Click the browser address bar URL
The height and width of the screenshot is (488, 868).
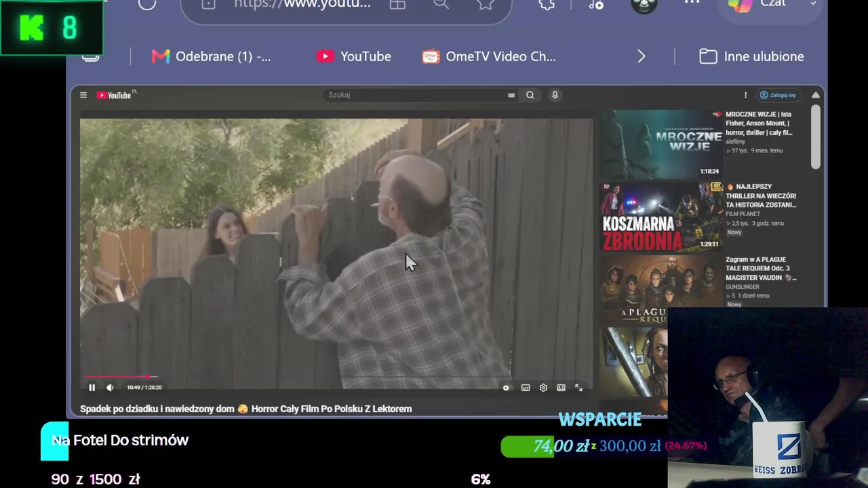coord(302,3)
